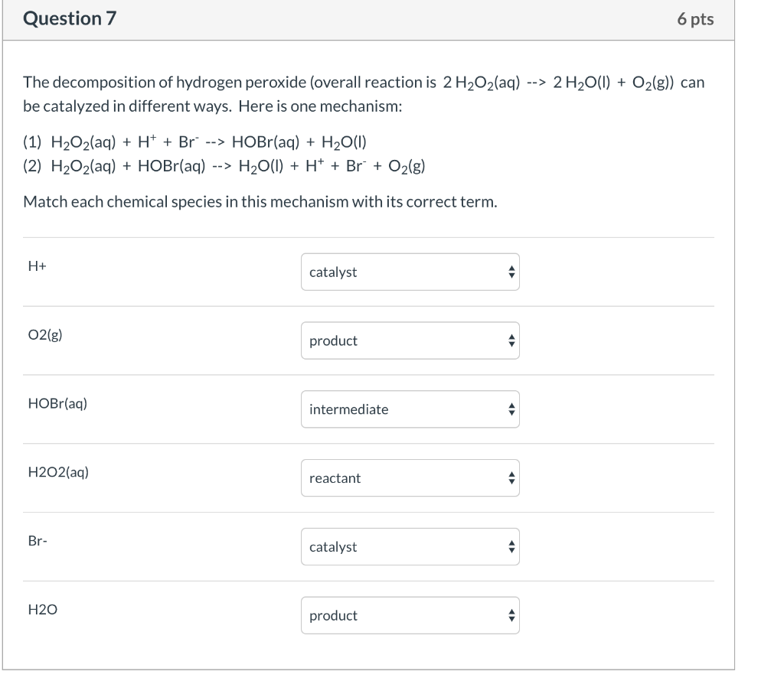Click the dropdown arrow icon beside catalyst for H+
This screenshot has height=694, width=784.
pos(511,272)
